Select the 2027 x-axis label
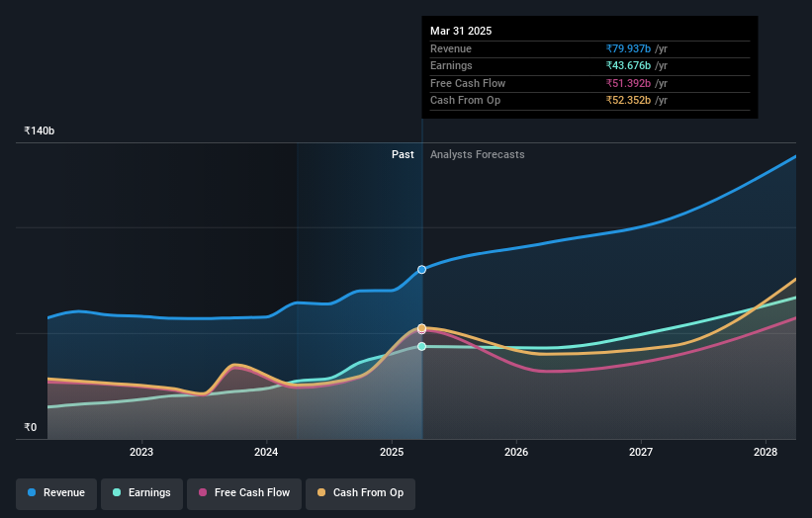 (641, 452)
